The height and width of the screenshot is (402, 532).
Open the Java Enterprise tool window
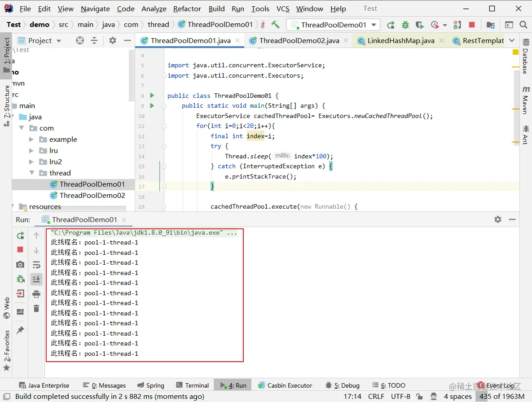(x=44, y=385)
